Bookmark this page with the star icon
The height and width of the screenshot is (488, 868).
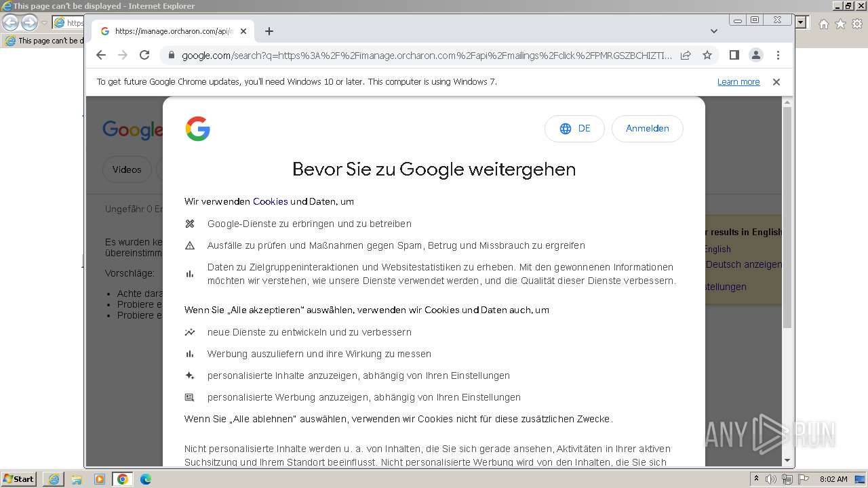[707, 56]
